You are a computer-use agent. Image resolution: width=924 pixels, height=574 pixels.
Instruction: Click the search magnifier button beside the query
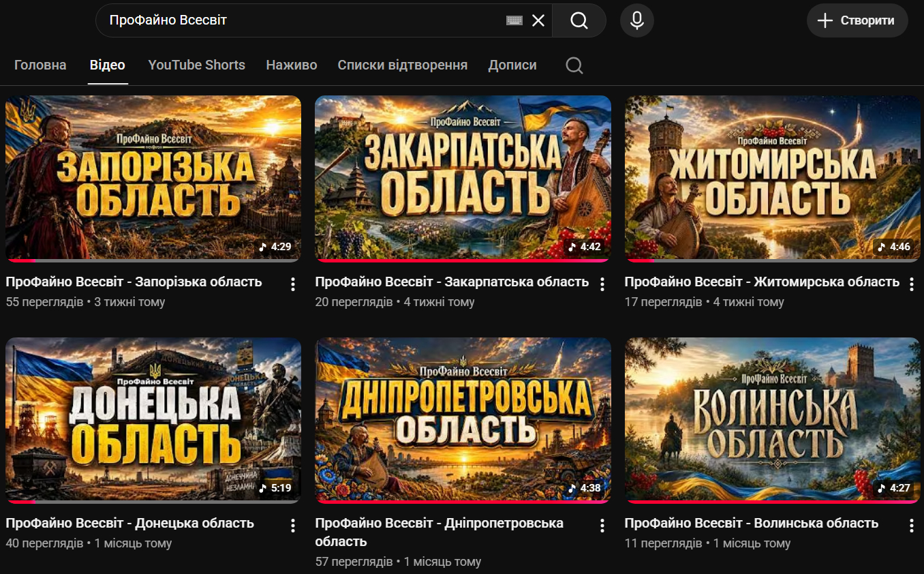(579, 20)
